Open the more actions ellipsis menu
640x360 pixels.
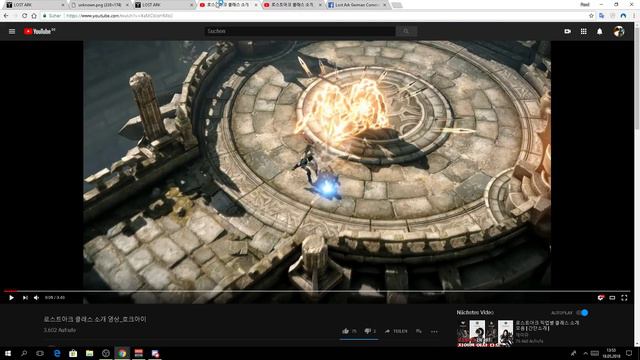point(434,331)
